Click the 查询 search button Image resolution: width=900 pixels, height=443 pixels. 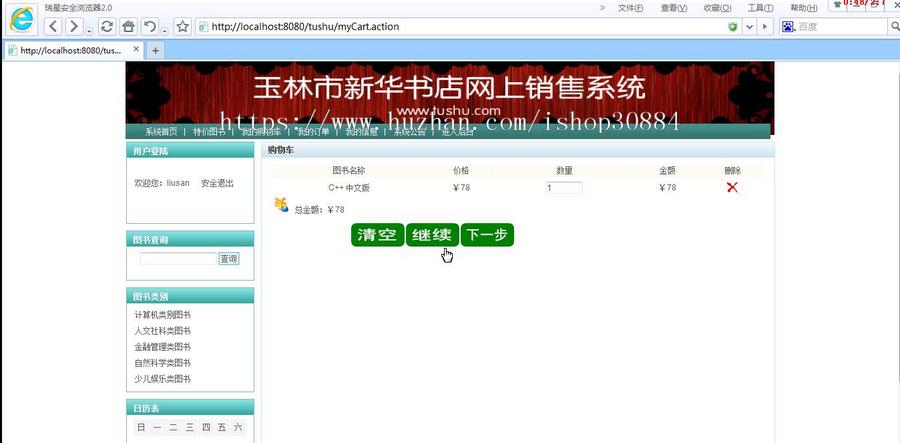pyautogui.click(x=228, y=259)
